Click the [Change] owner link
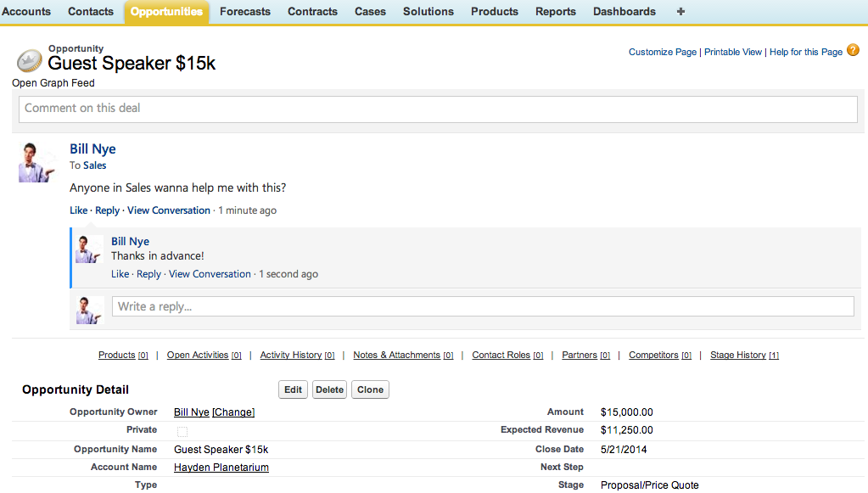This screenshot has height=493, width=868. 233,412
